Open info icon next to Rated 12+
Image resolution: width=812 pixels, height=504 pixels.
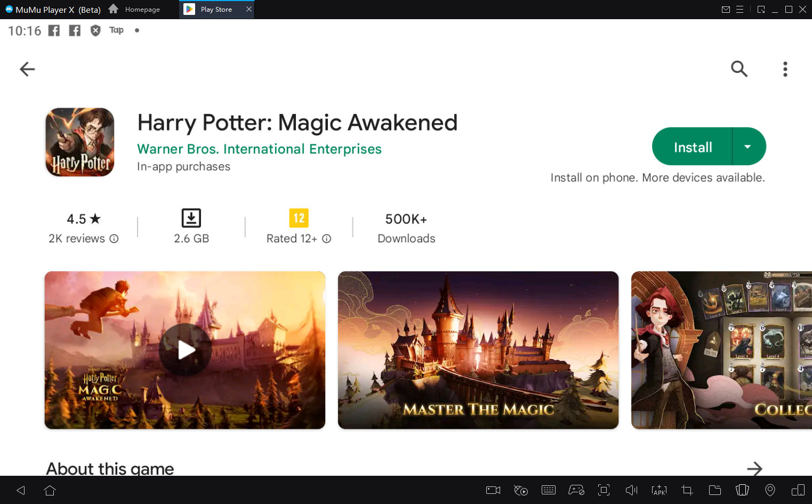(x=327, y=239)
